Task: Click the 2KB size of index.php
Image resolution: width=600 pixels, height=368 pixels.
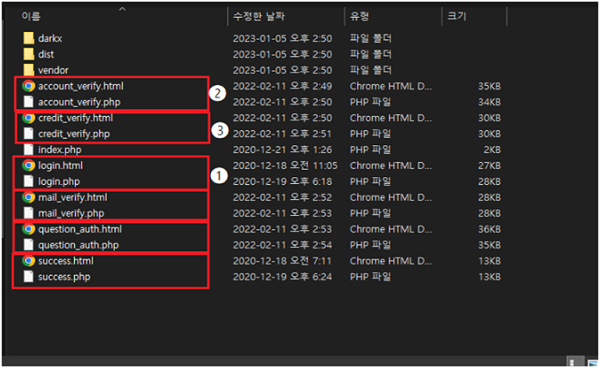Action: [x=492, y=150]
